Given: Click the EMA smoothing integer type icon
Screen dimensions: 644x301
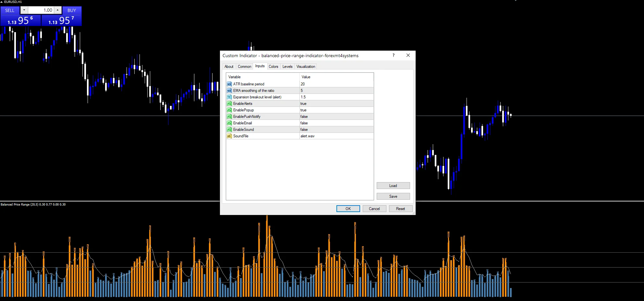Looking at the screenshot, I should (x=229, y=91).
